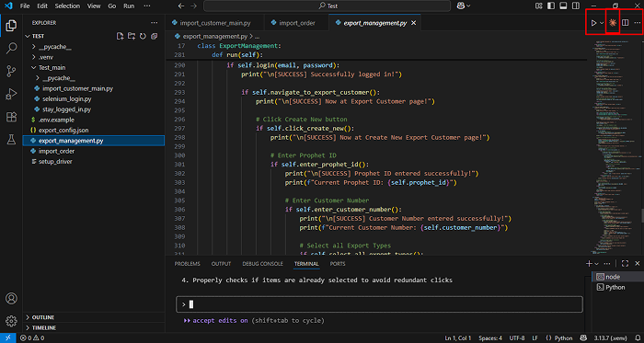Switch to the DEBUG CONSOLE tab
644x343 pixels.
262,264
